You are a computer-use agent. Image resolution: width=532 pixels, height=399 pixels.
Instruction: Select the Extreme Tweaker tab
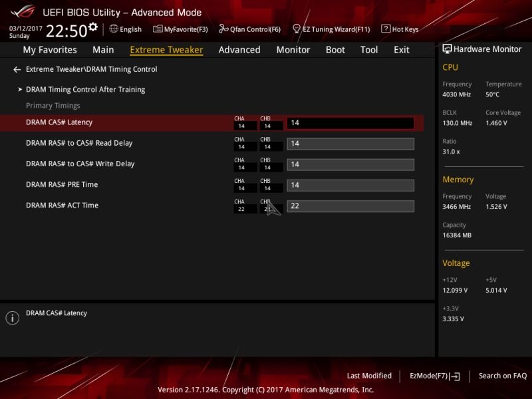click(x=167, y=50)
